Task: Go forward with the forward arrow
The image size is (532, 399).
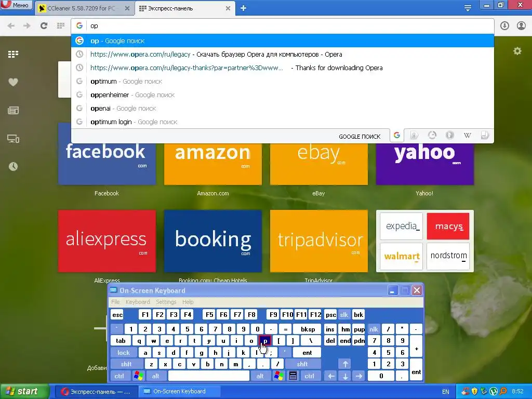Action: point(27,25)
